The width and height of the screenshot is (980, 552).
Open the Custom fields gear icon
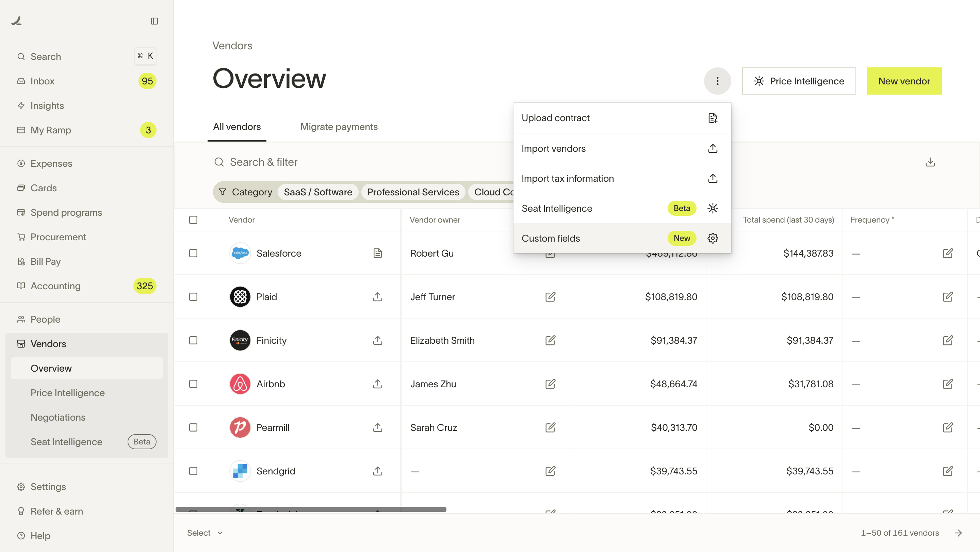tap(713, 238)
